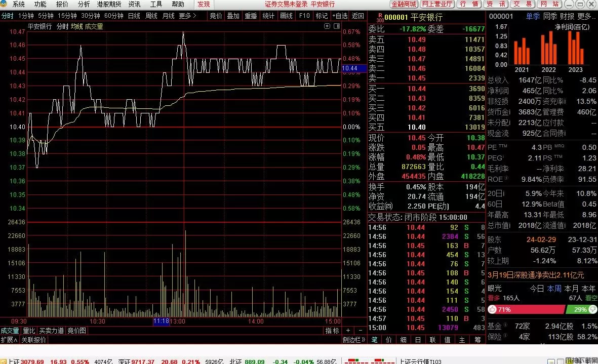The width and height of the screenshot is (598, 364).
Task: Open the 网上营业厅 button
Action: coord(437,4)
